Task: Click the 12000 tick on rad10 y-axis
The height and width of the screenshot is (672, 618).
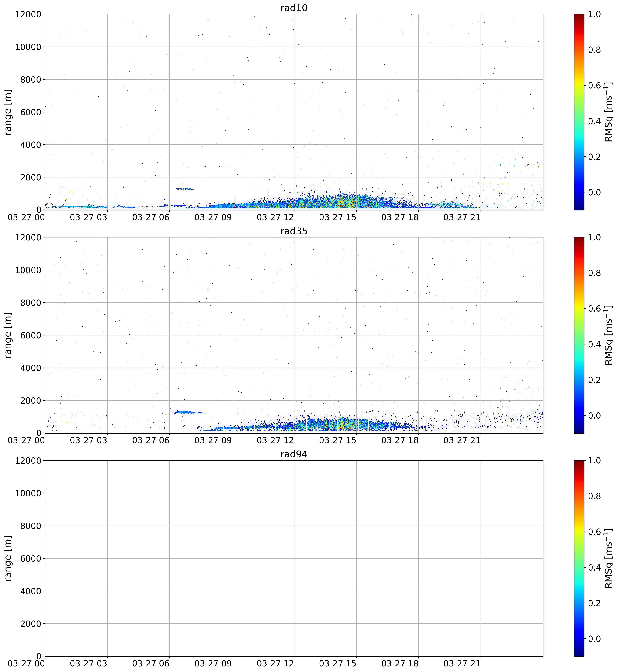Action: 28,14
